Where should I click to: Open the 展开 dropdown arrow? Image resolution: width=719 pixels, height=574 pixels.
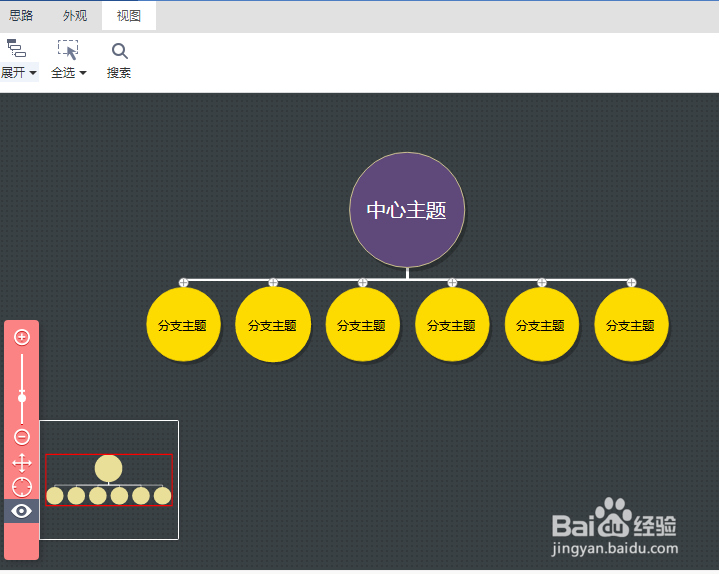pos(33,73)
